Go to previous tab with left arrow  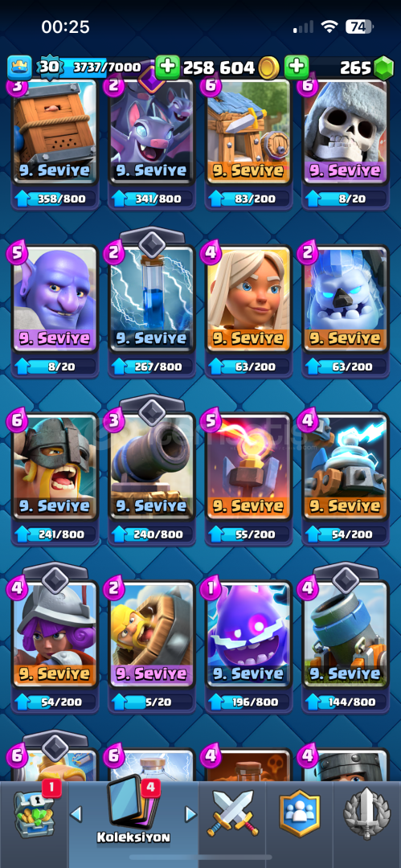click(x=76, y=813)
